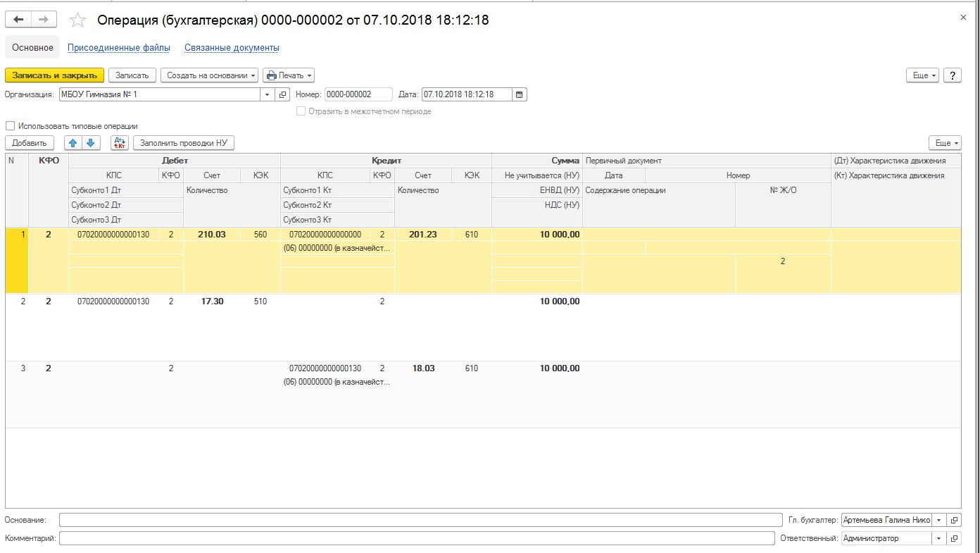
Task: Toggle Отразить в межотчетном периоде checkbox
Action: [301, 111]
